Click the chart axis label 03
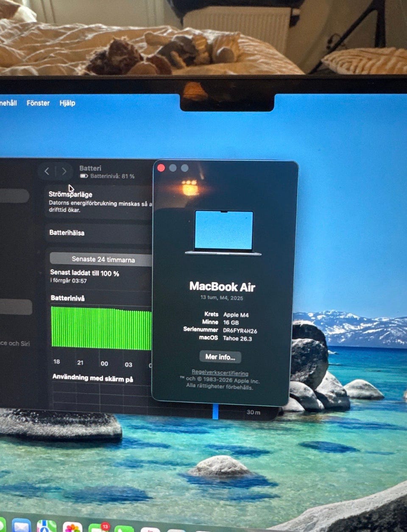This screenshot has width=407, height=532. tap(128, 365)
